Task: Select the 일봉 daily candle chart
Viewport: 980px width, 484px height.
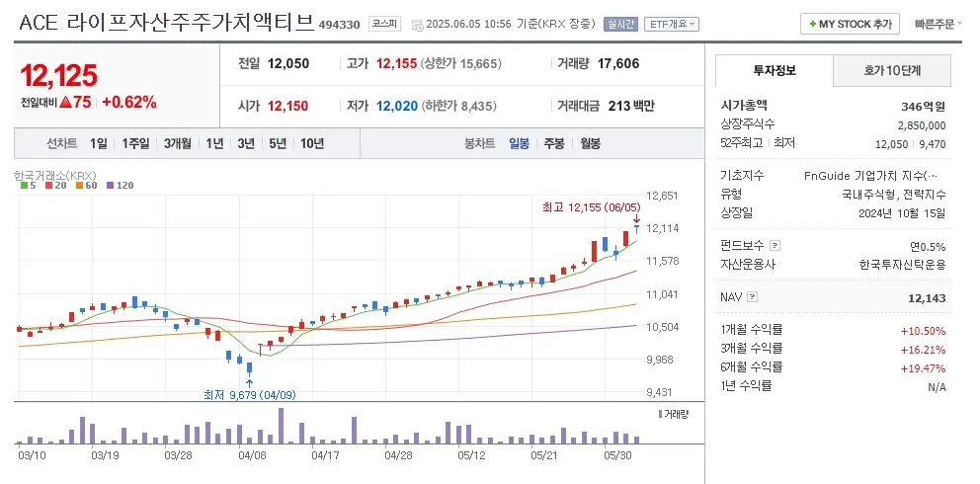Action: (x=519, y=143)
